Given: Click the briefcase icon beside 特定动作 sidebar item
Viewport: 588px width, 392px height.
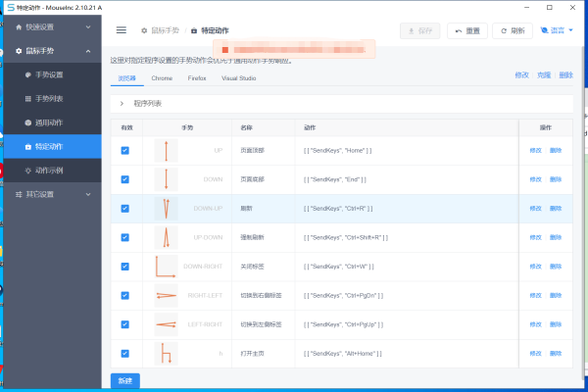Looking at the screenshot, I should click(x=28, y=147).
